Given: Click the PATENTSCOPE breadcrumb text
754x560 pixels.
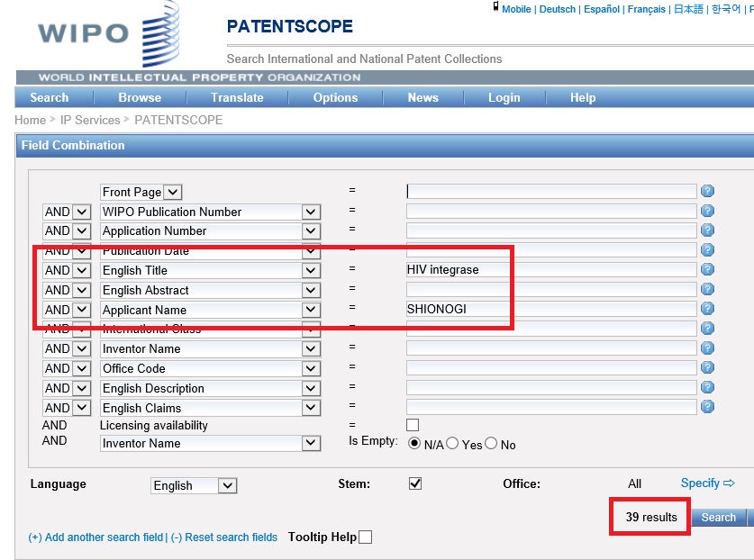Looking at the screenshot, I should coord(178,120).
